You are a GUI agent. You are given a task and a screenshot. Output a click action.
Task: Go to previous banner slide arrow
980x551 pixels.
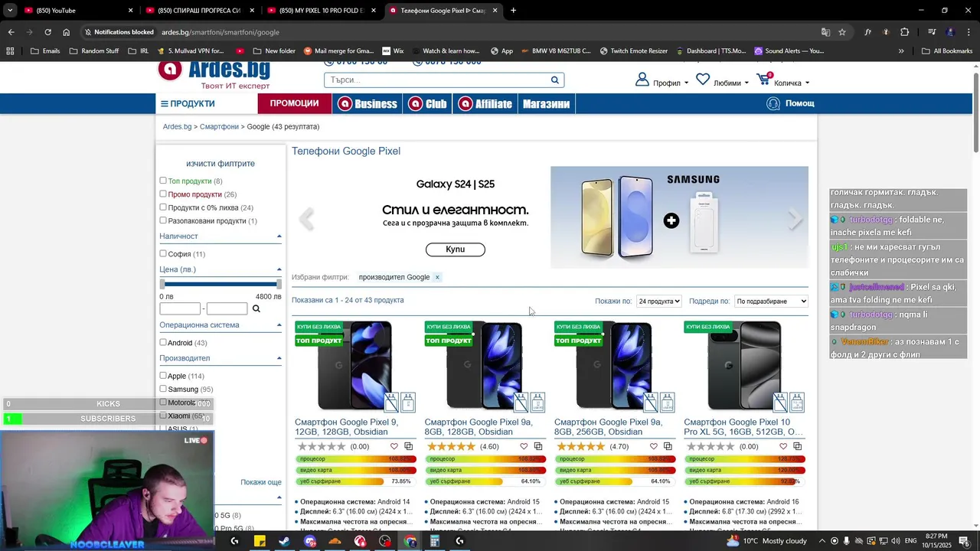point(306,219)
